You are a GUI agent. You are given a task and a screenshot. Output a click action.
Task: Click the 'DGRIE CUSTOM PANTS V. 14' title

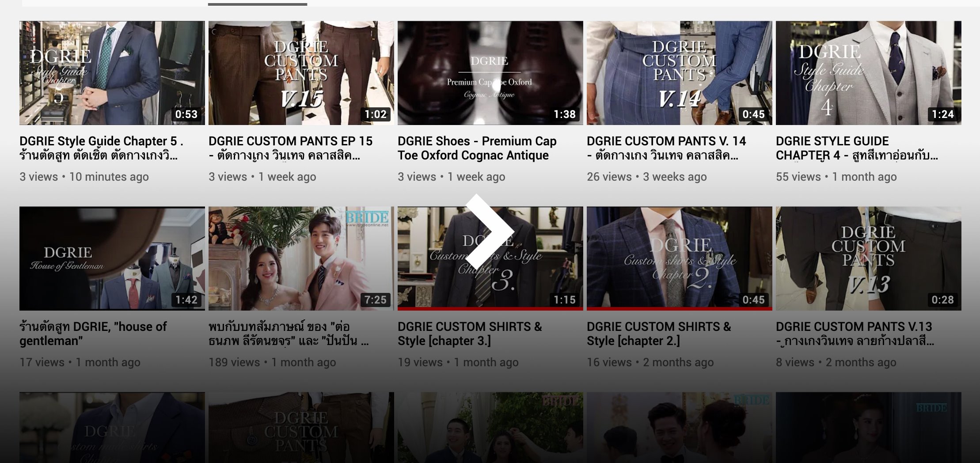[x=666, y=141]
